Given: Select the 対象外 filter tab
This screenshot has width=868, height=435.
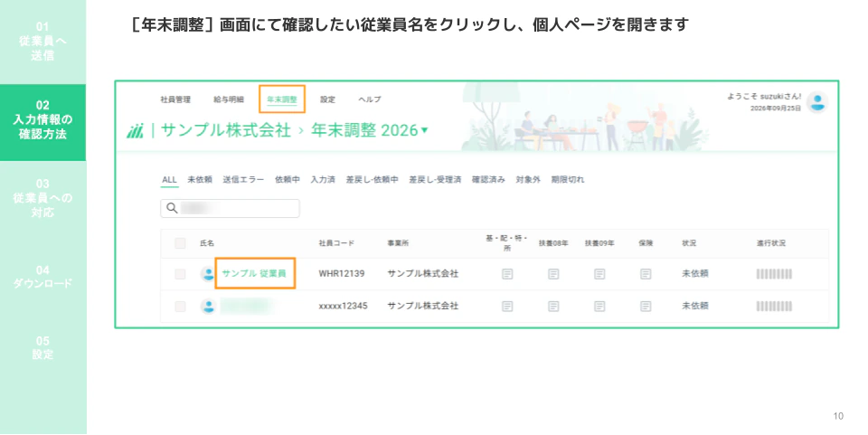Looking at the screenshot, I should [528, 180].
